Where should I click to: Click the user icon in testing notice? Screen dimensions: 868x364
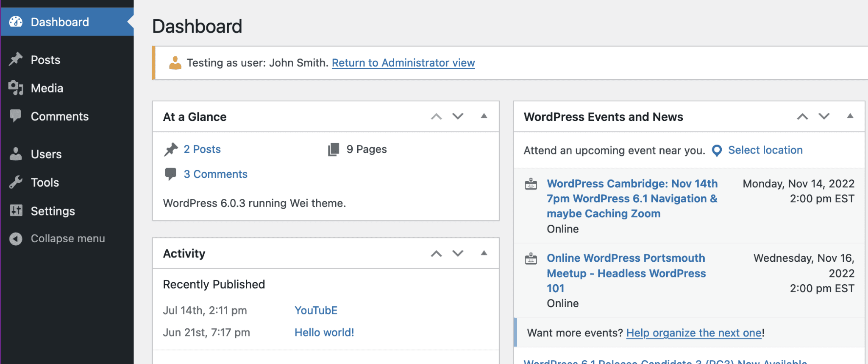175,63
